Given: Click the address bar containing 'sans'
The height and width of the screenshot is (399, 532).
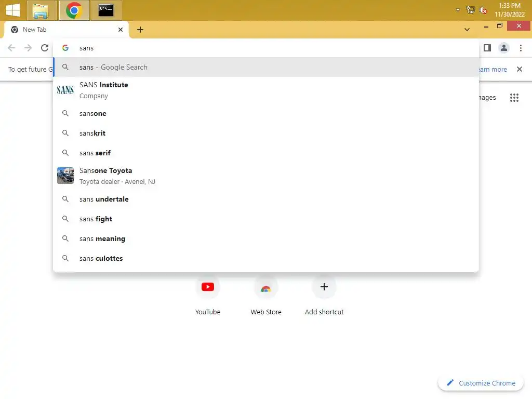Looking at the screenshot, I should point(266,48).
